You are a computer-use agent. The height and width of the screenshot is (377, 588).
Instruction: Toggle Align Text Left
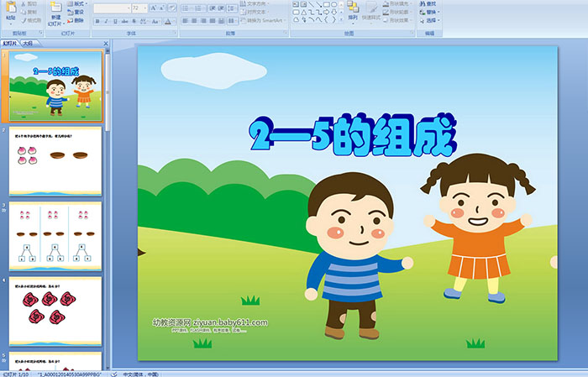click(x=186, y=21)
